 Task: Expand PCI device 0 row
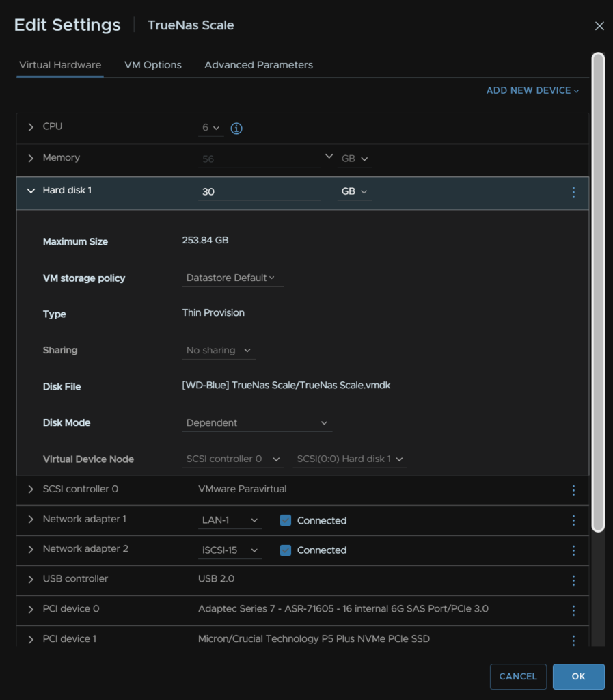point(30,609)
